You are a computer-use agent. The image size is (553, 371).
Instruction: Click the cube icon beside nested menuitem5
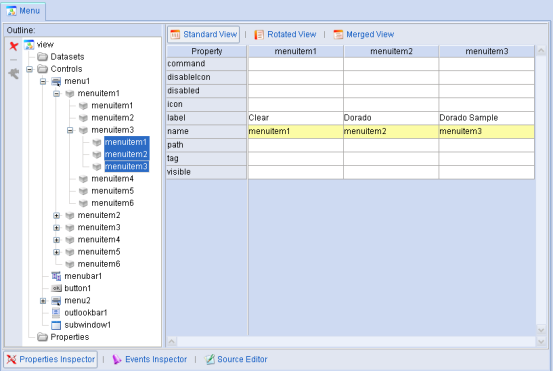pos(83,191)
